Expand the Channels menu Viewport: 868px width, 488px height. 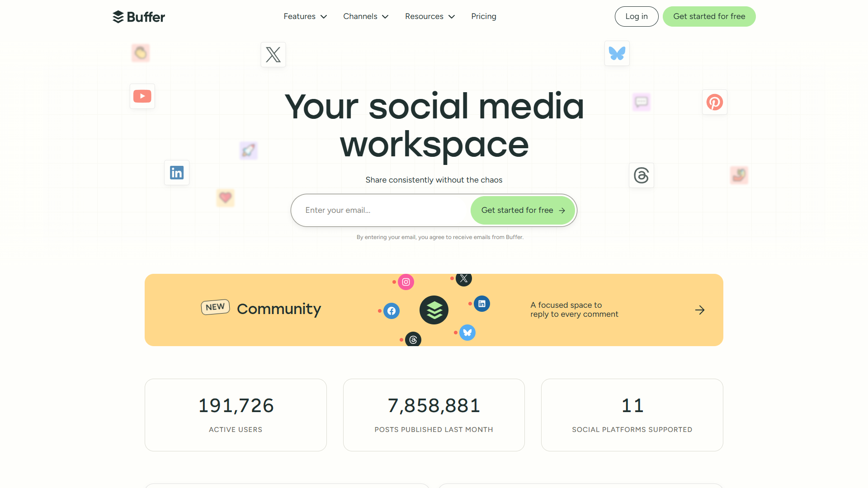pos(365,16)
